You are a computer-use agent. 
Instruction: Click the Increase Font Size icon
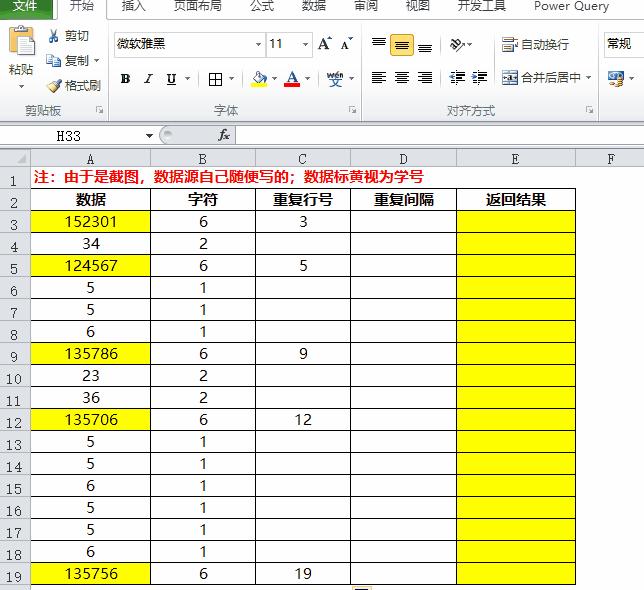324,44
